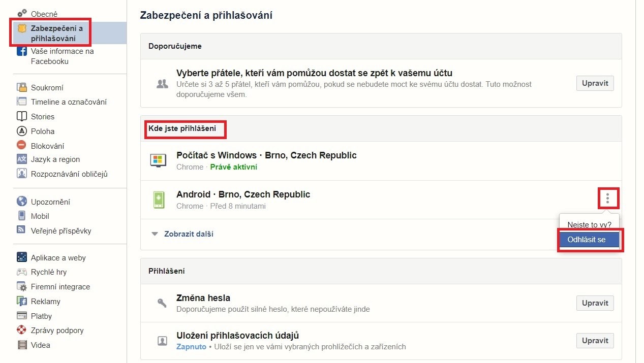
Task: Click the phone icon next to Mobil
Action: pos(22,216)
